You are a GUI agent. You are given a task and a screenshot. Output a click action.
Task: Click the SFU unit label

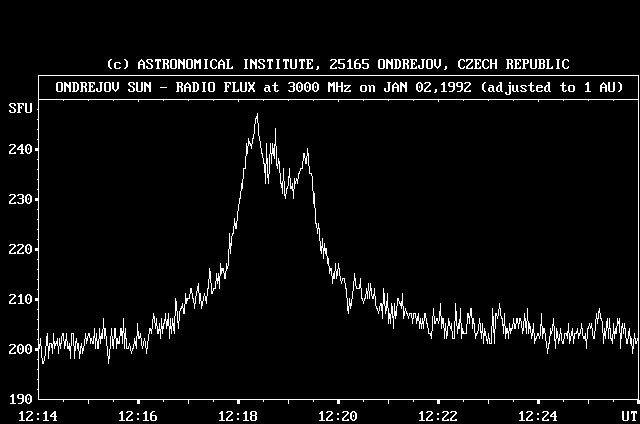[x=19, y=107]
